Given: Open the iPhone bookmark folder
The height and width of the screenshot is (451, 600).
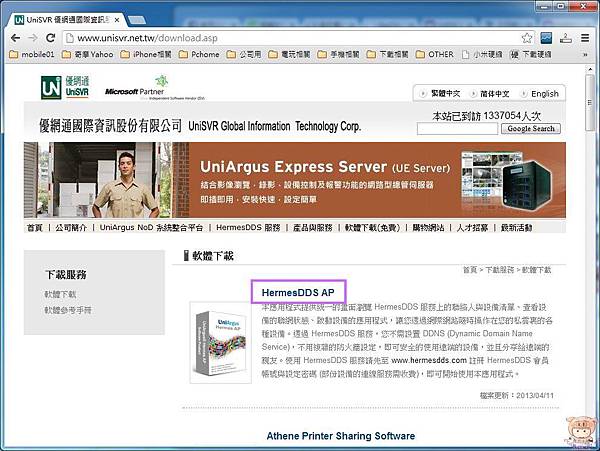Looking at the screenshot, I should point(146,54).
